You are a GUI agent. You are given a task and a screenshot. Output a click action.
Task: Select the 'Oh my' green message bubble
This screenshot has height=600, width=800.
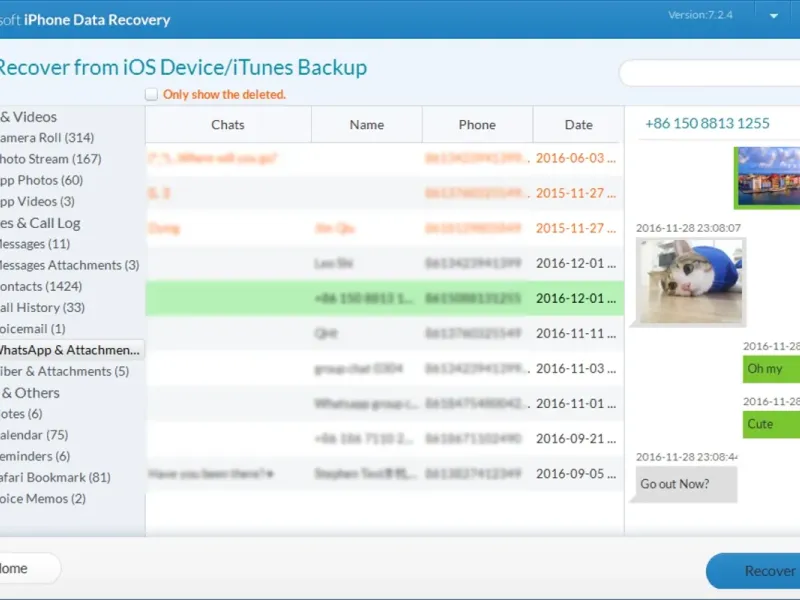coord(771,368)
